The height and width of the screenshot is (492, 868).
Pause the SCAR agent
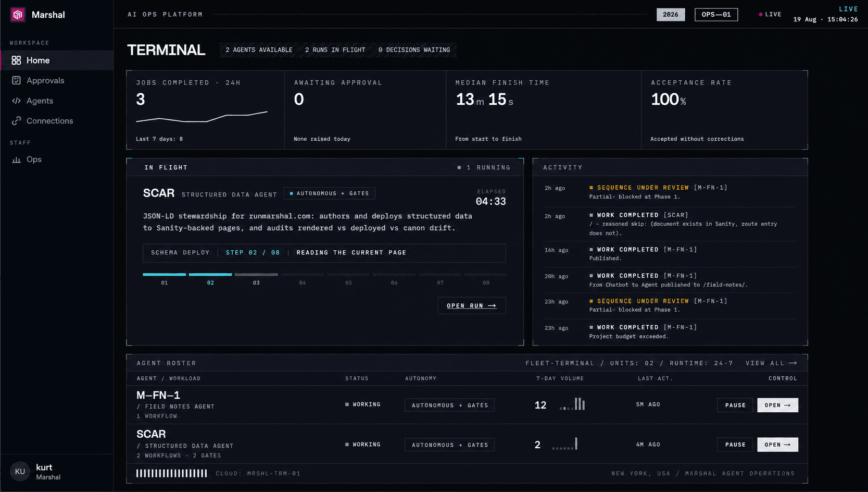tap(735, 445)
